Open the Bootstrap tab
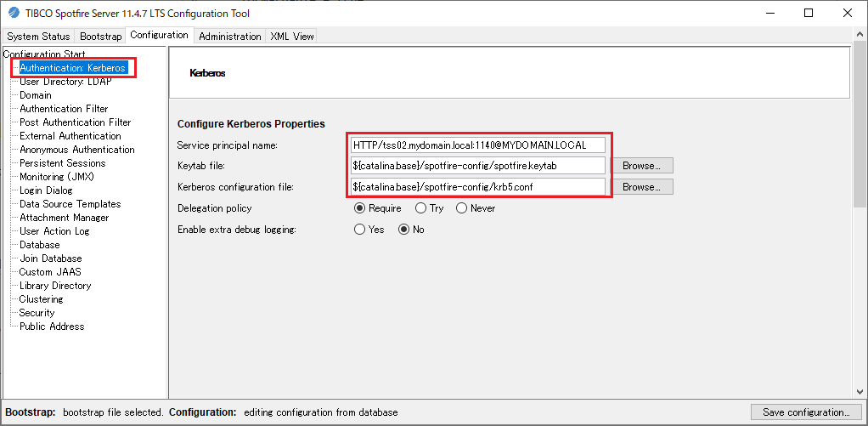This screenshot has width=868, height=426. pos(100,37)
